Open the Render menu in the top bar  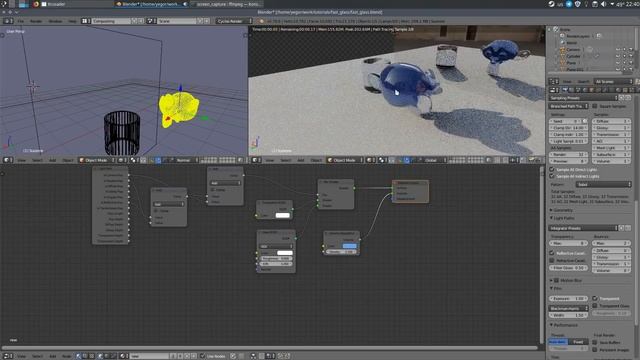pyautogui.click(x=36, y=21)
